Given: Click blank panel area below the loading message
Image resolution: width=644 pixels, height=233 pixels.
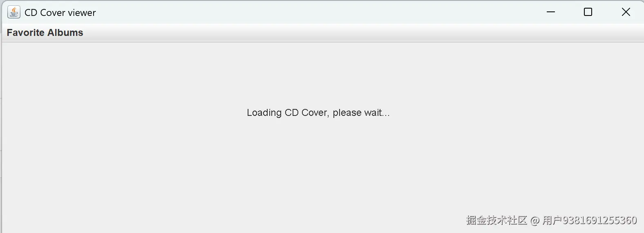Looking at the screenshot, I should 318,171.
